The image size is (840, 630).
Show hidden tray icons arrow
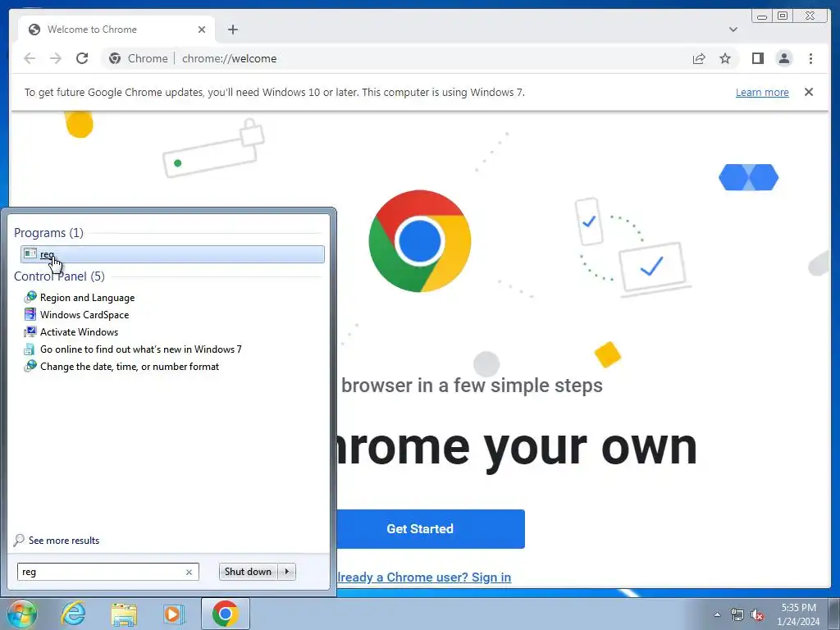[717, 614]
